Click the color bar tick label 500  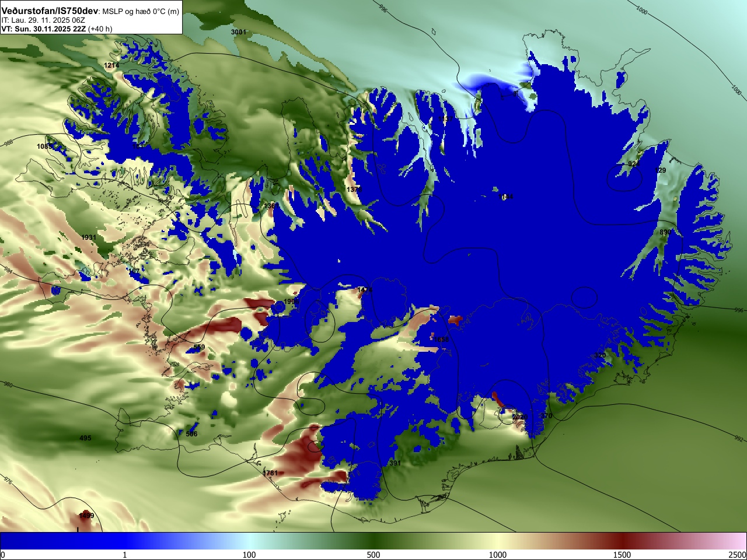coord(373,555)
